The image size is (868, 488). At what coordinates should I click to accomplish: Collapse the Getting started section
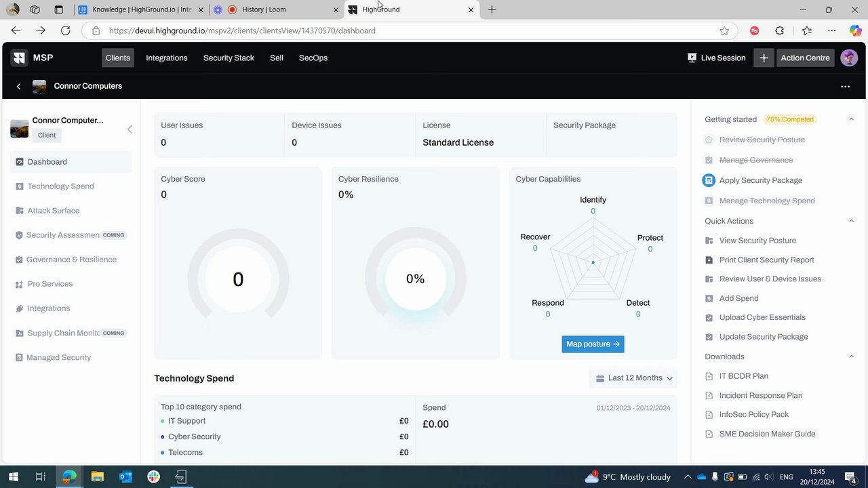pos(852,119)
